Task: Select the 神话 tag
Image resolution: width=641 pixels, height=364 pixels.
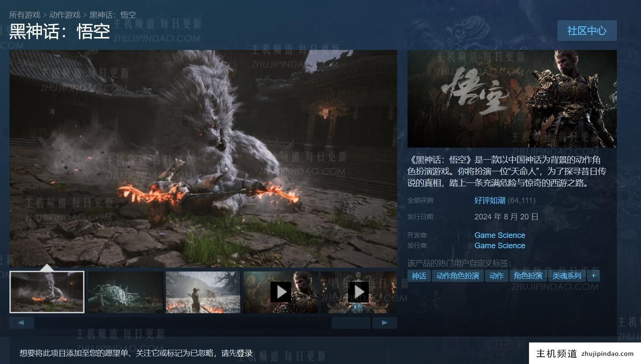Action: 419,276
